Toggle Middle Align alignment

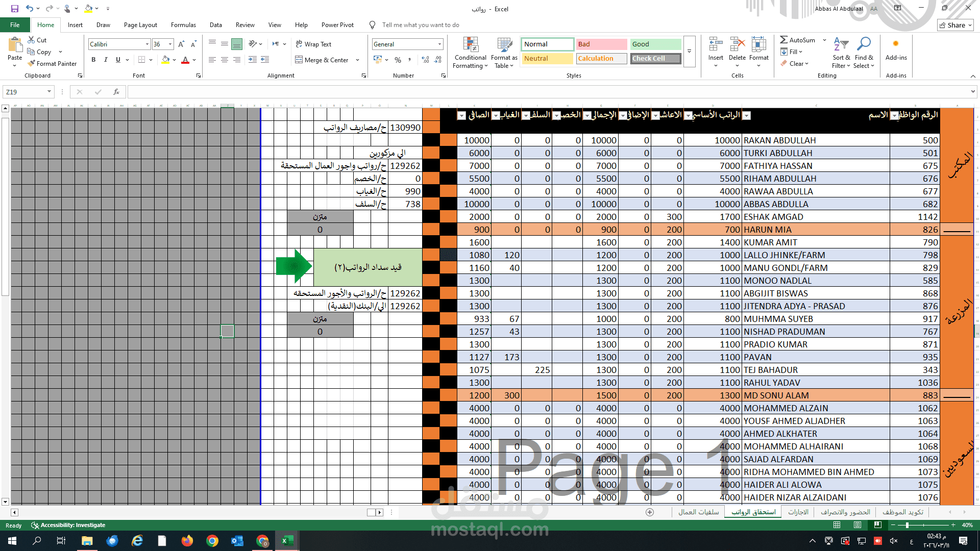coord(225,44)
